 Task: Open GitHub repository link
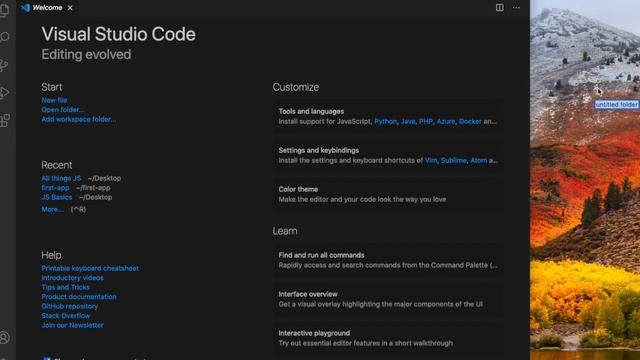click(69, 306)
